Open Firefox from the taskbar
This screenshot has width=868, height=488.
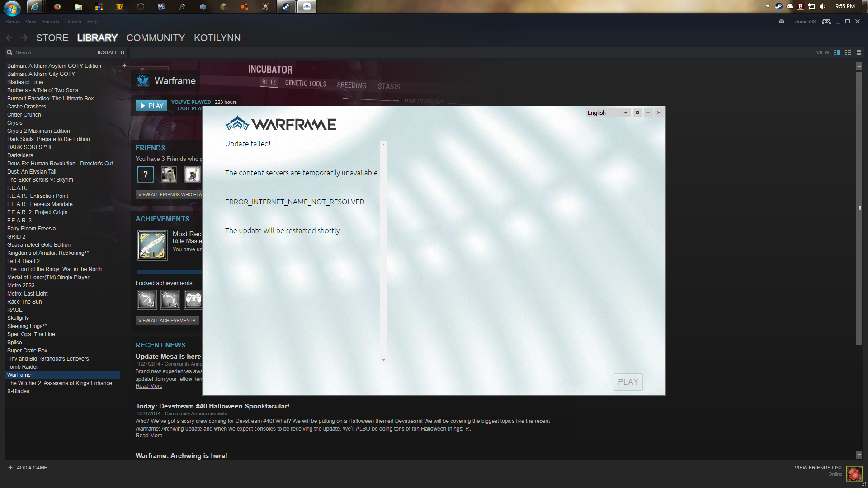pyautogui.click(x=57, y=6)
